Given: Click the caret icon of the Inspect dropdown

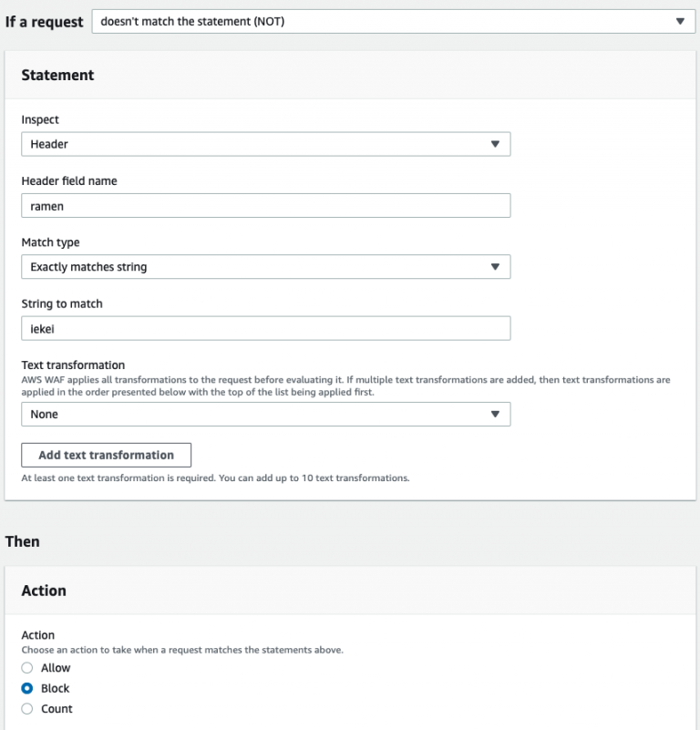Looking at the screenshot, I should click(x=495, y=144).
